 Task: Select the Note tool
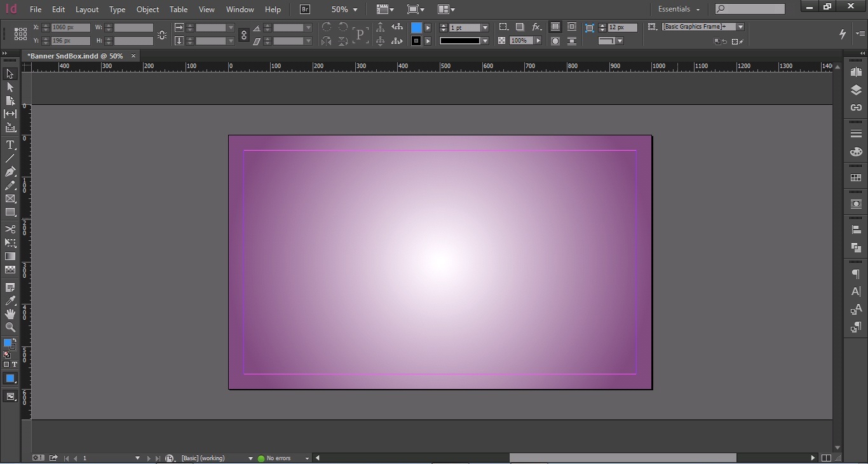point(10,287)
